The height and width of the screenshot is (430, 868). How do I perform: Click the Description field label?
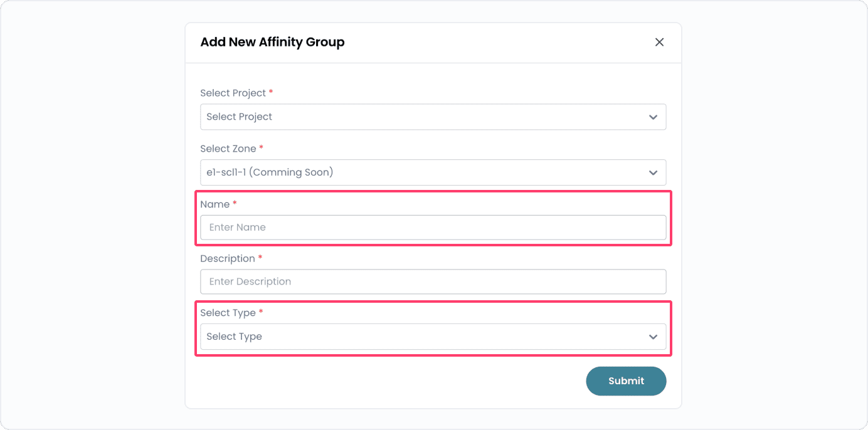pyautogui.click(x=228, y=258)
